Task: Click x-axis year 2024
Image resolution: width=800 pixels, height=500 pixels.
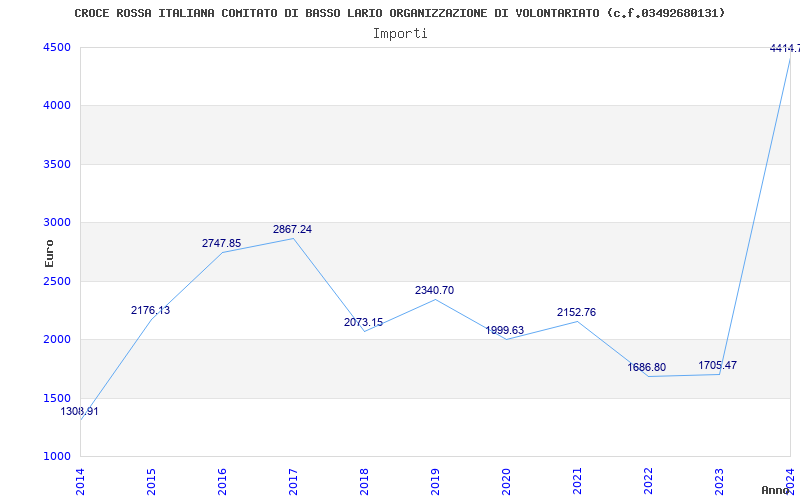Action: [x=790, y=481]
